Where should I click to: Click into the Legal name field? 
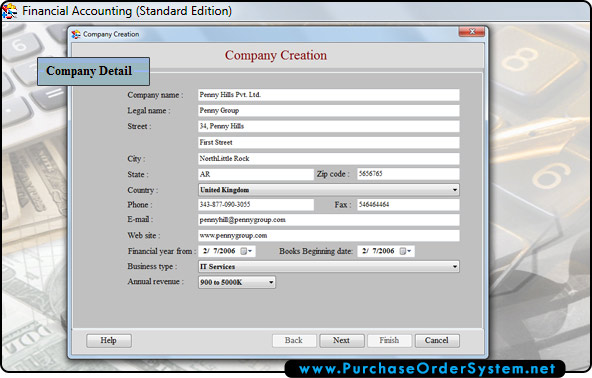(328, 111)
